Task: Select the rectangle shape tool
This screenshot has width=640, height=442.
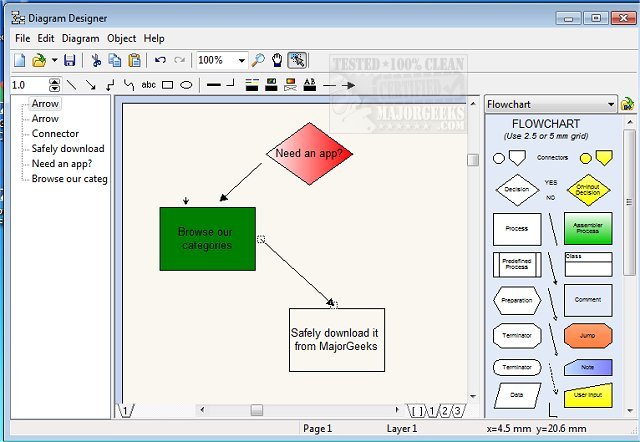Action: pos(167,85)
